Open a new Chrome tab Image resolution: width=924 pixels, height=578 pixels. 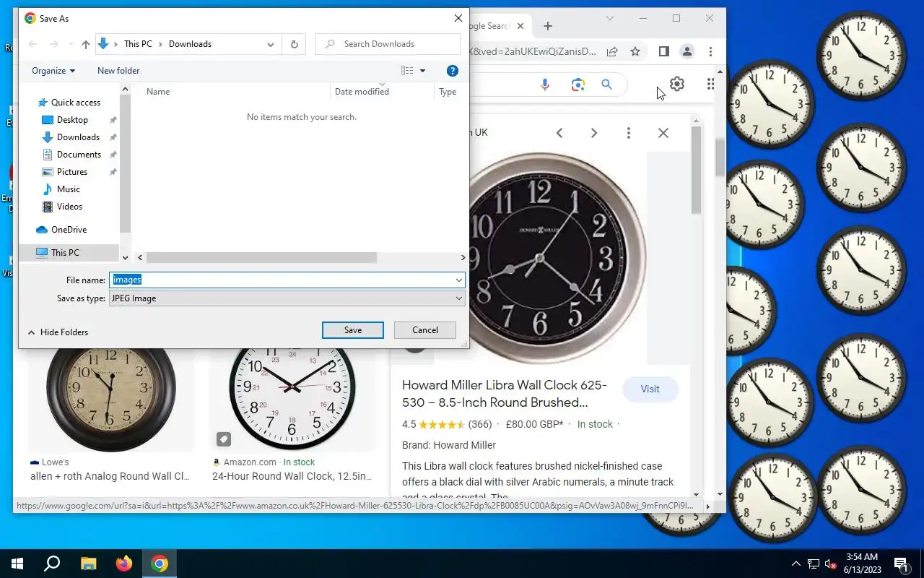[548, 26]
